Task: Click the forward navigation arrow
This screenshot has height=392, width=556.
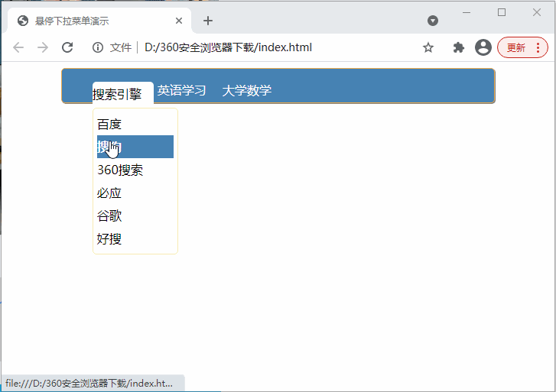Action: (43, 47)
